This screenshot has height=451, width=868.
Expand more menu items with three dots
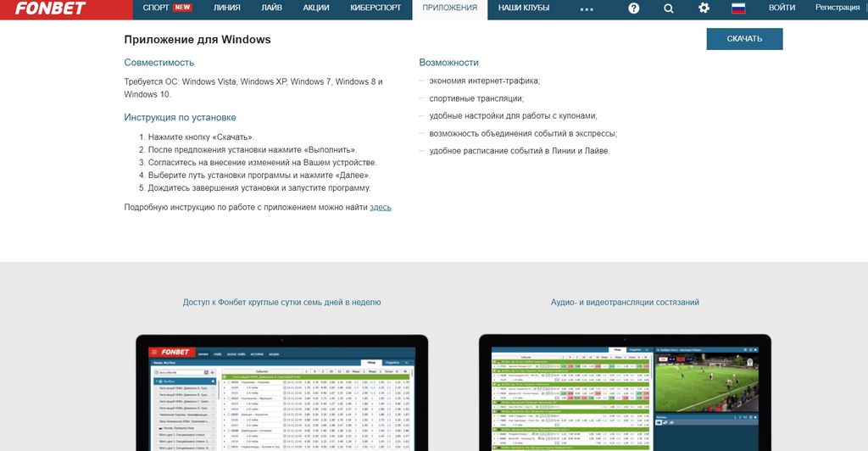click(x=587, y=8)
